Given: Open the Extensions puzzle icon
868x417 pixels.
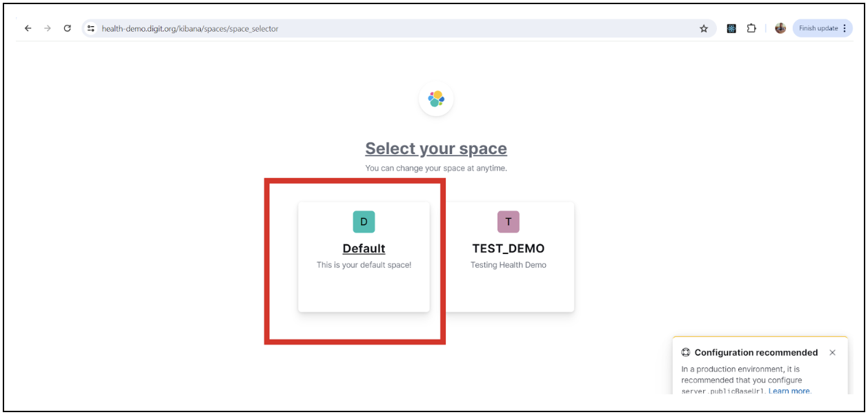Looking at the screenshot, I should click(751, 28).
